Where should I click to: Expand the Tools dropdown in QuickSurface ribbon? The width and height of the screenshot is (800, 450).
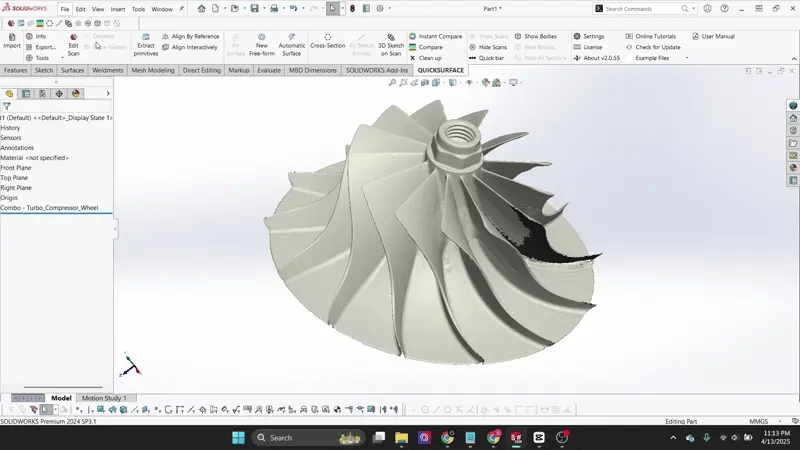43,58
